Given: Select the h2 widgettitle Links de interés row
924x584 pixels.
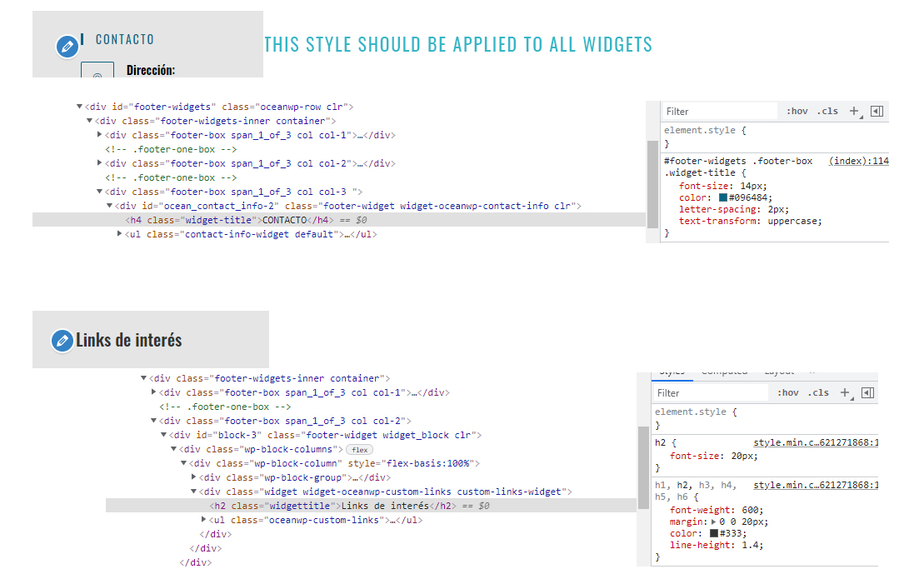Looking at the screenshot, I should pyautogui.click(x=371, y=506).
